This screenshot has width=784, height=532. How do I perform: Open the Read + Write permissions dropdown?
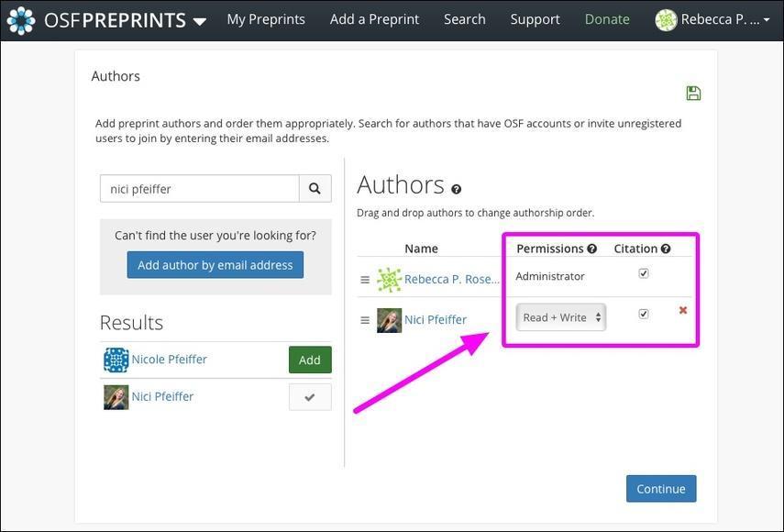[561, 317]
